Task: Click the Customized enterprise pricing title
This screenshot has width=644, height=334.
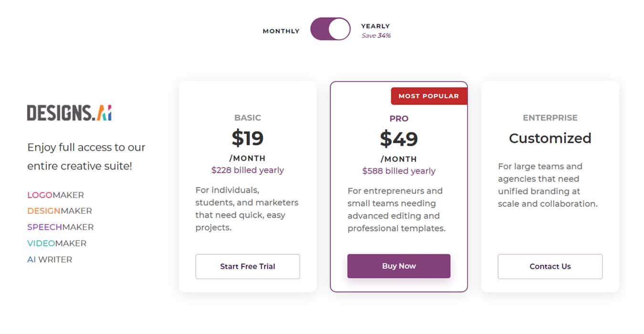Action: [550, 138]
